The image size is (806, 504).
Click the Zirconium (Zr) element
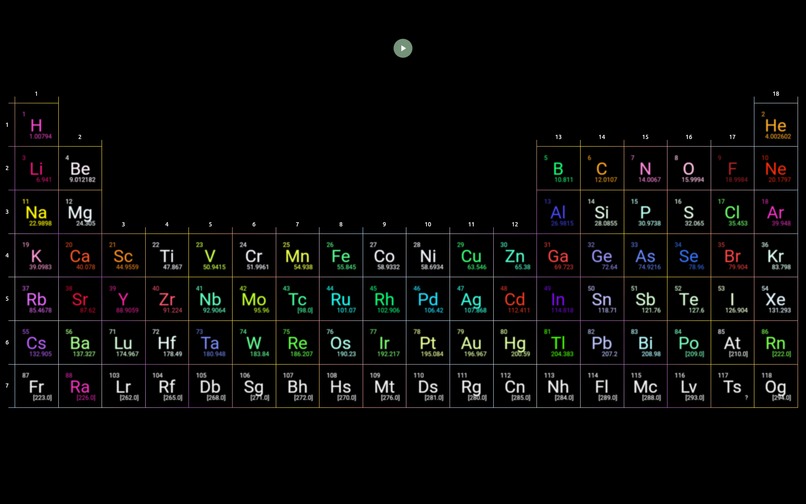point(167,299)
